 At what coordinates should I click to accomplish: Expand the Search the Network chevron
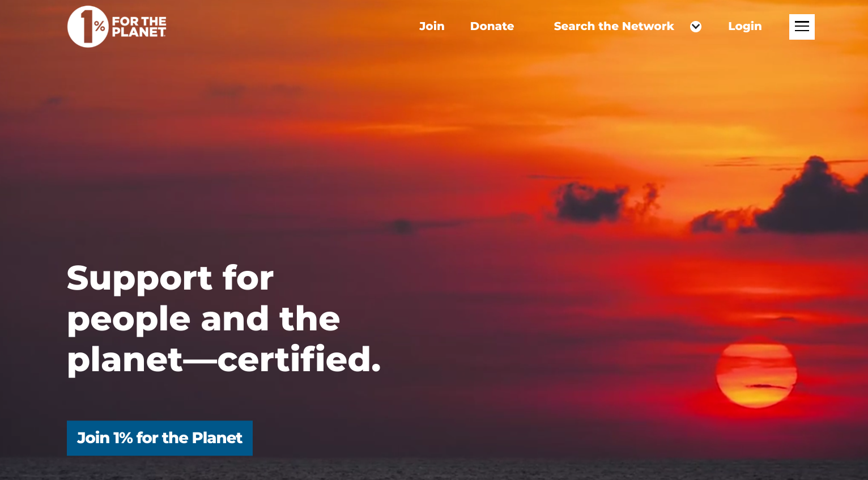[x=696, y=27]
